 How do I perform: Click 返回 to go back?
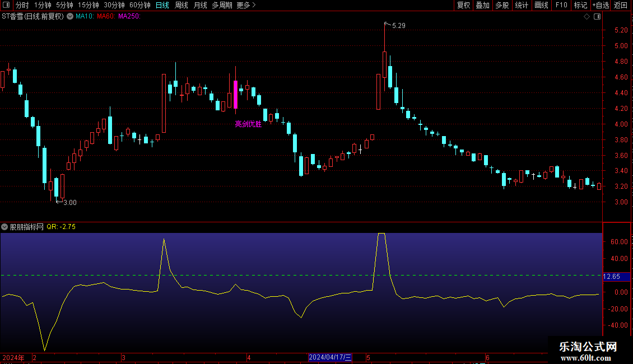(621, 5)
